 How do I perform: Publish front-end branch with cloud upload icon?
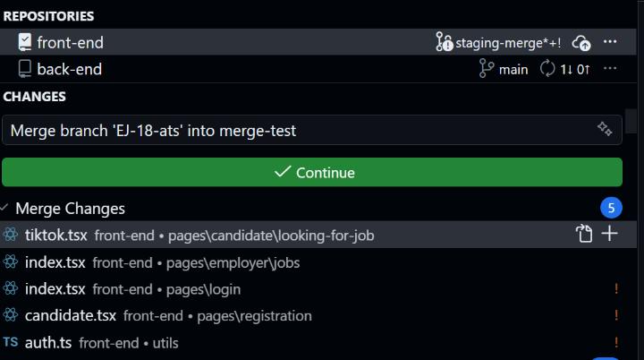click(x=581, y=43)
